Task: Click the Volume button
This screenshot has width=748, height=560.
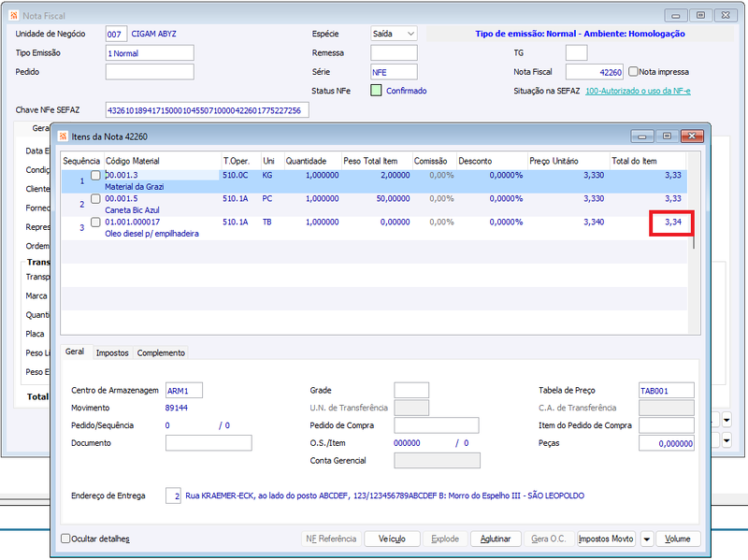Action: tap(678, 539)
